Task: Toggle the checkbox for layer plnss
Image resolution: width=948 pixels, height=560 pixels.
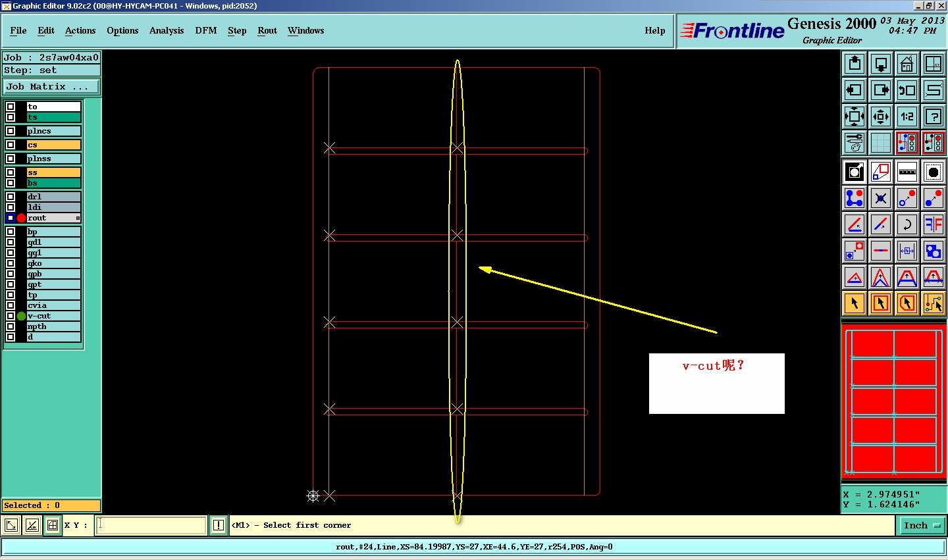Action: (11, 159)
